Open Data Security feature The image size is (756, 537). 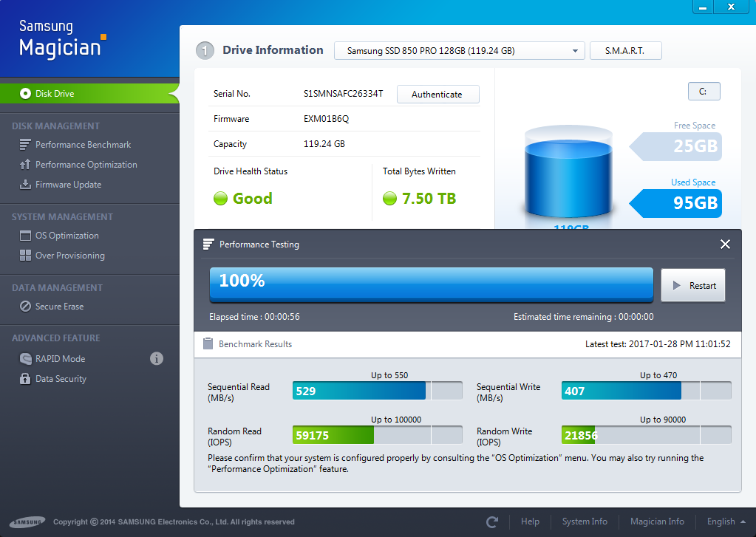pos(61,379)
